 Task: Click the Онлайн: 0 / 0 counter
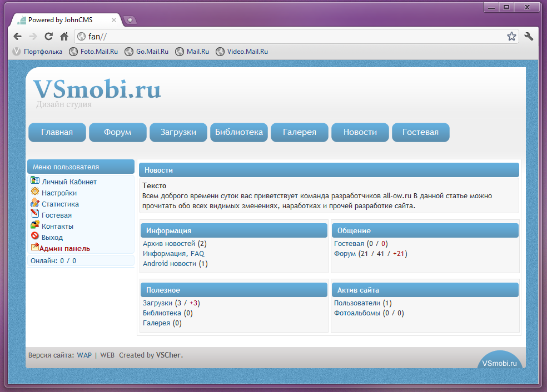(53, 260)
